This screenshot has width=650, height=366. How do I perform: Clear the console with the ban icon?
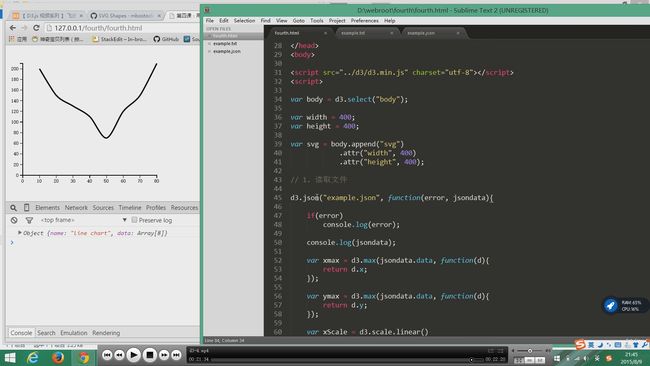[x=14, y=220]
